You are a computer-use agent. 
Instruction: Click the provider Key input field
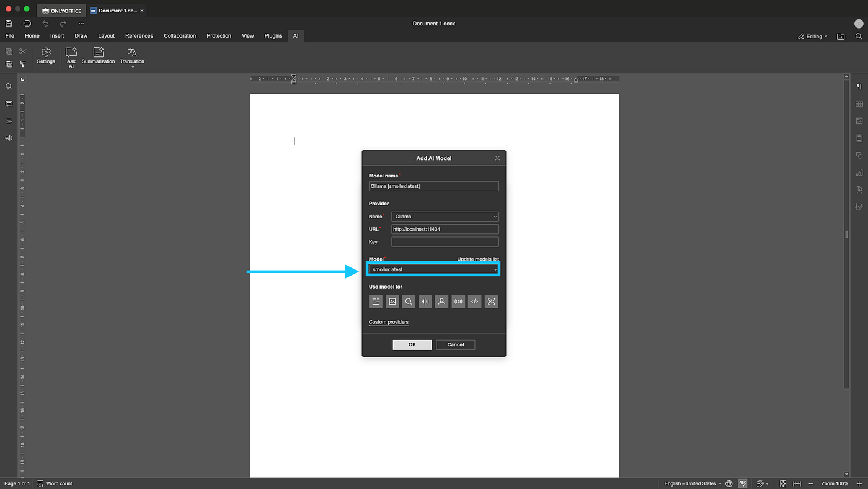(x=445, y=241)
